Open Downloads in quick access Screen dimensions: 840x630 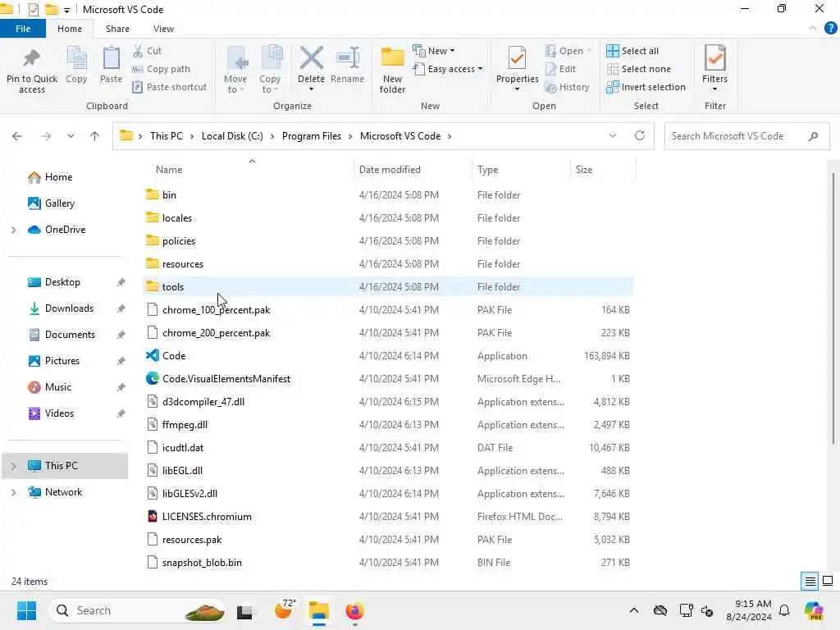coord(69,308)
